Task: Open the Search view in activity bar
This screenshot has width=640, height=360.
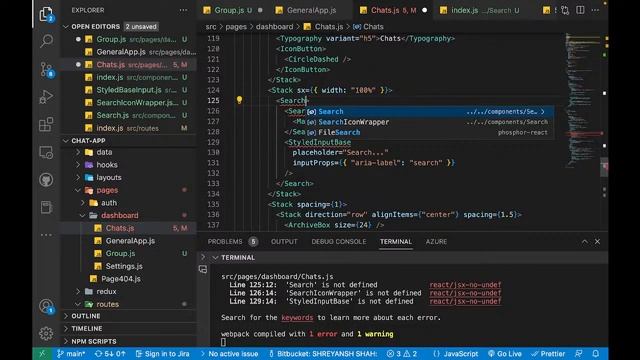Action: [x=46, y=41]
